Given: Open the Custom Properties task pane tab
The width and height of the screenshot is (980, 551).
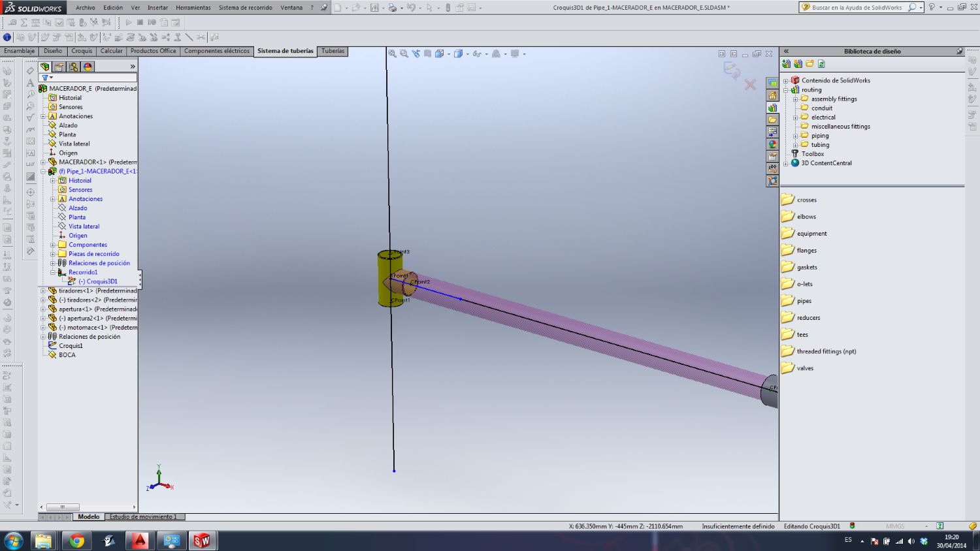Looking at the screenshot, I should click(x=772, y=157).
